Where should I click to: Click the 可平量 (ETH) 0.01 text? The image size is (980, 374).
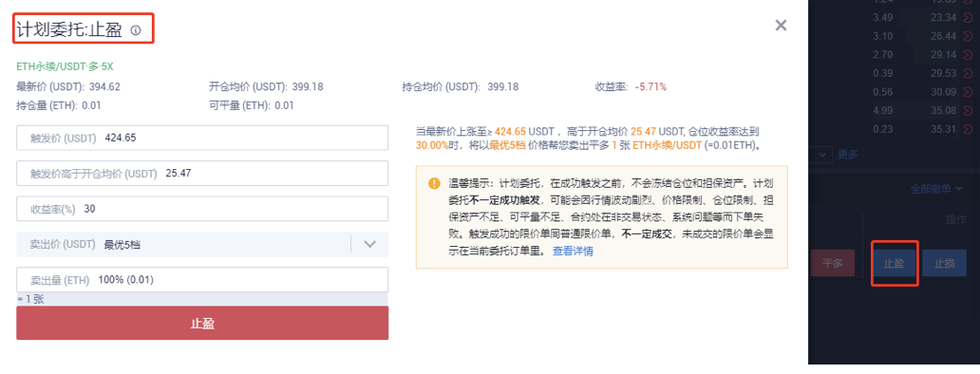point(252,105)
